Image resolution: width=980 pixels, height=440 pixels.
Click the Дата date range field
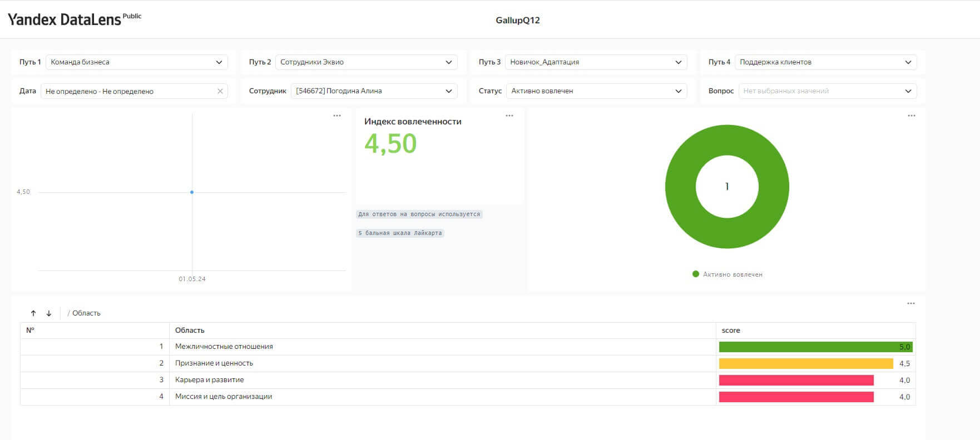128,91
